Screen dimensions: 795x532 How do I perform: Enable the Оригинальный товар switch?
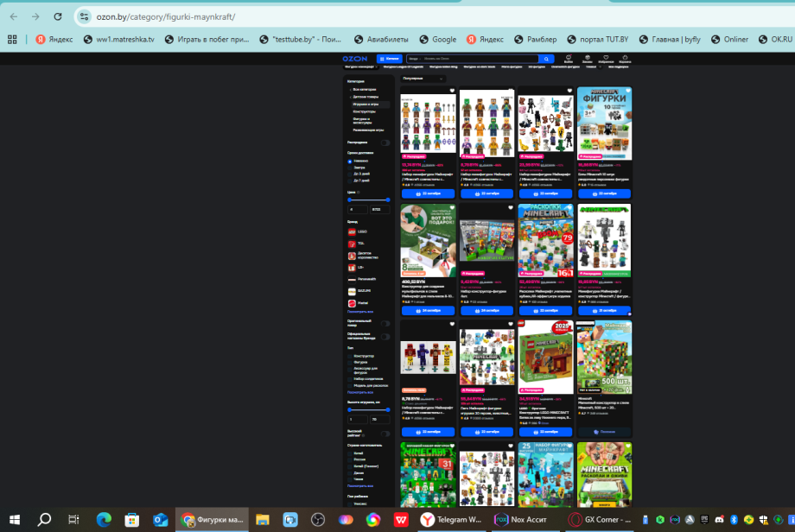coord(385,324)
